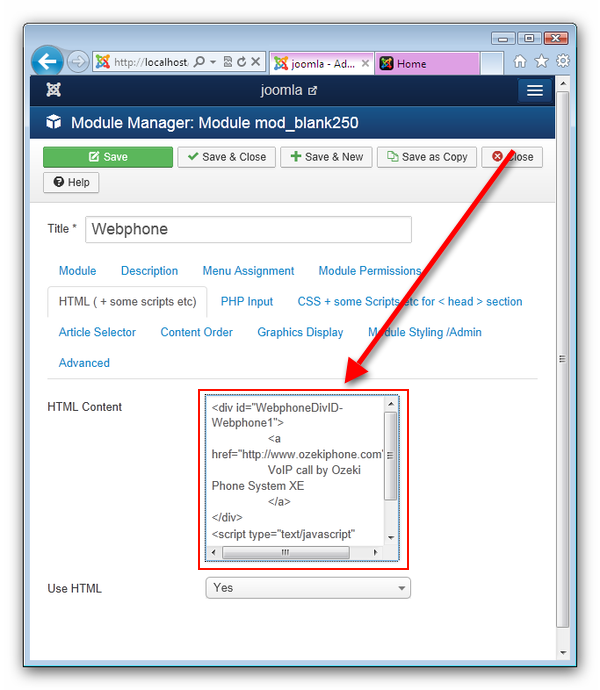Image resolution: width=600 pixels, height=690 pixels.
Task: Open IE favorites star icon
Action: (541, 62)
